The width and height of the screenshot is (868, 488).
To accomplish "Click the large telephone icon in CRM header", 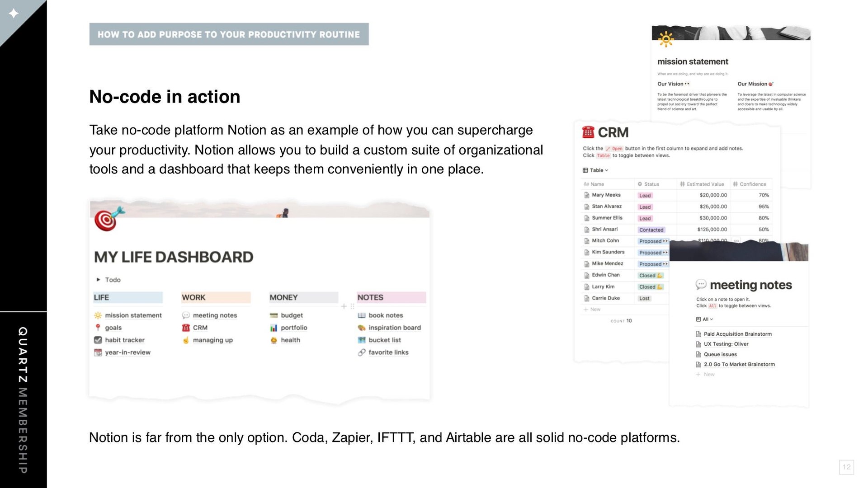I will (588, 132).
